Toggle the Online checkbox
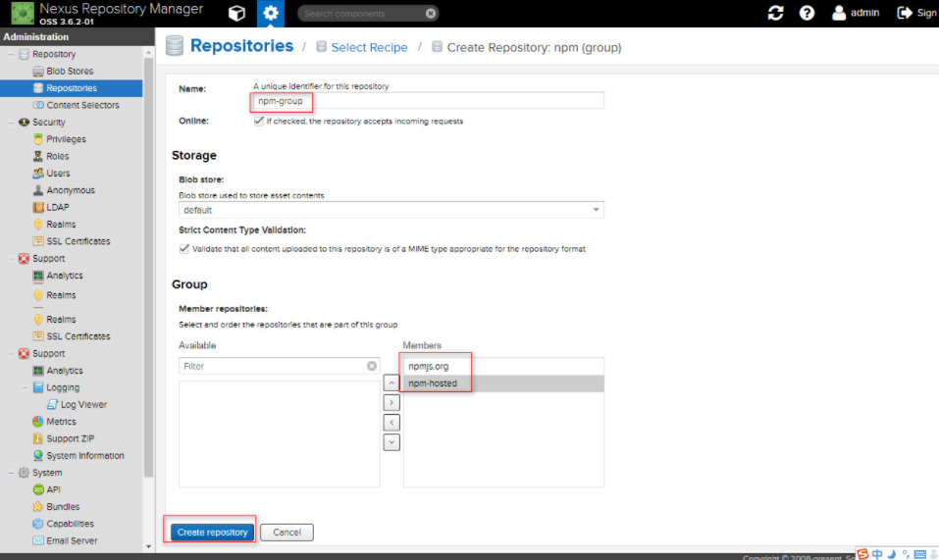Viewport: 939px width, 560px height. tap(259, 121)
